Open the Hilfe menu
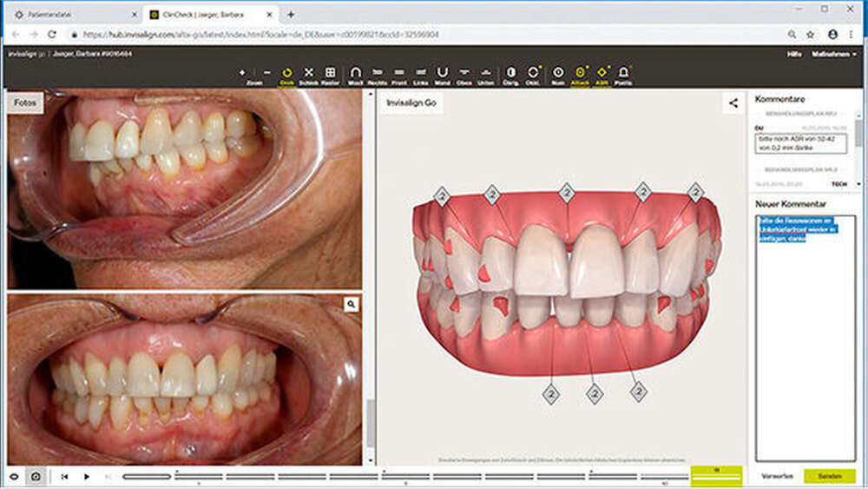868x489 pixels. (x=793, y=54)
